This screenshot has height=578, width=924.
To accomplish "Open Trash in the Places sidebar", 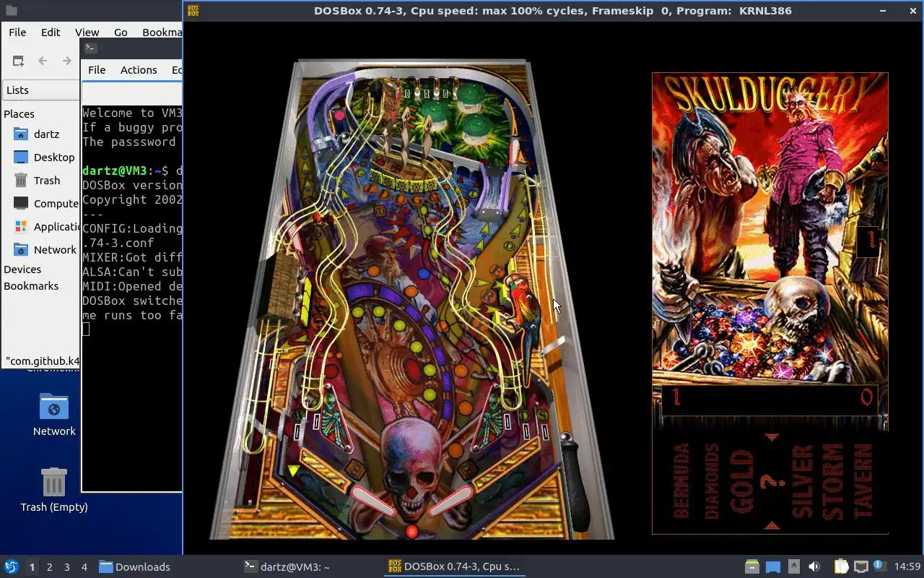I will [40, 181].
